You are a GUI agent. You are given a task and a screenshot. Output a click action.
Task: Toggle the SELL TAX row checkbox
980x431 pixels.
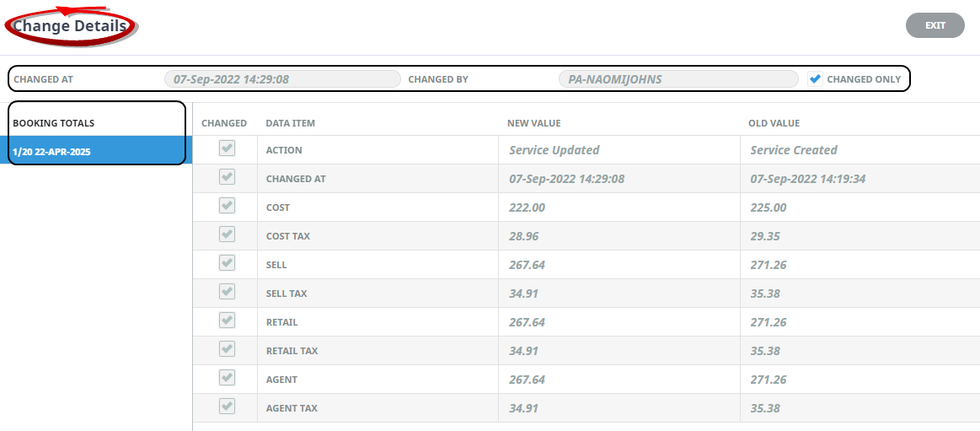click(x=227, y=293)
